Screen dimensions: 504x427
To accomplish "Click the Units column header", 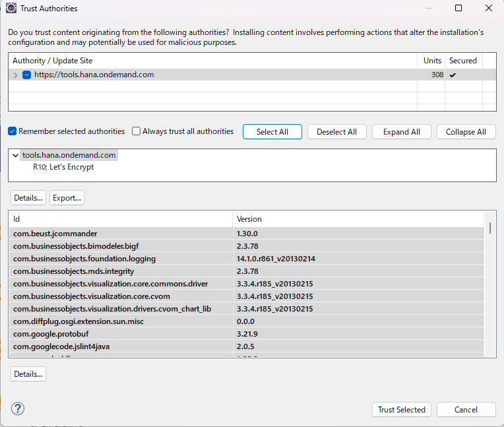I will tap(431, 61).
